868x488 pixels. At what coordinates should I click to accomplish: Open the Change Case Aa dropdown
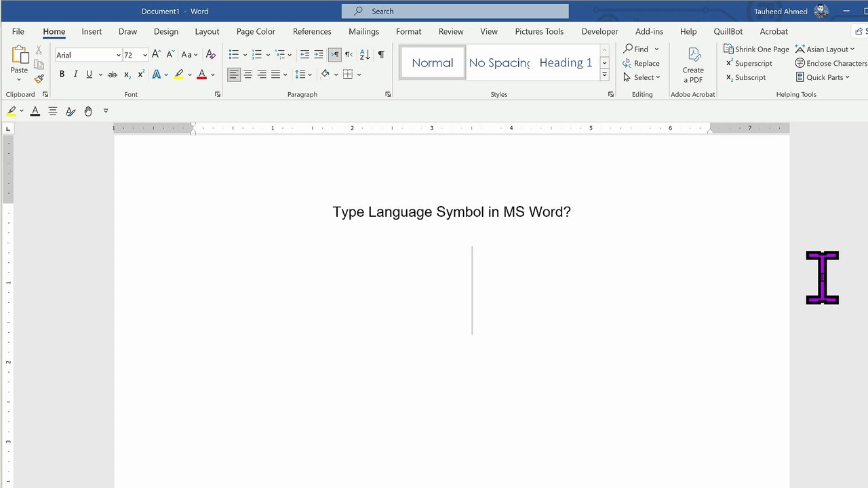[x=189, y=54]
